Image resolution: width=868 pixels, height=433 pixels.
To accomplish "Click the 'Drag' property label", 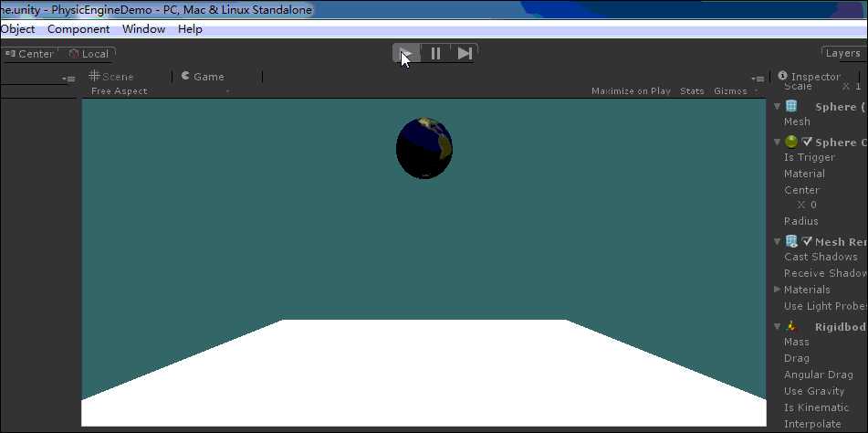I will click(797, 358).
